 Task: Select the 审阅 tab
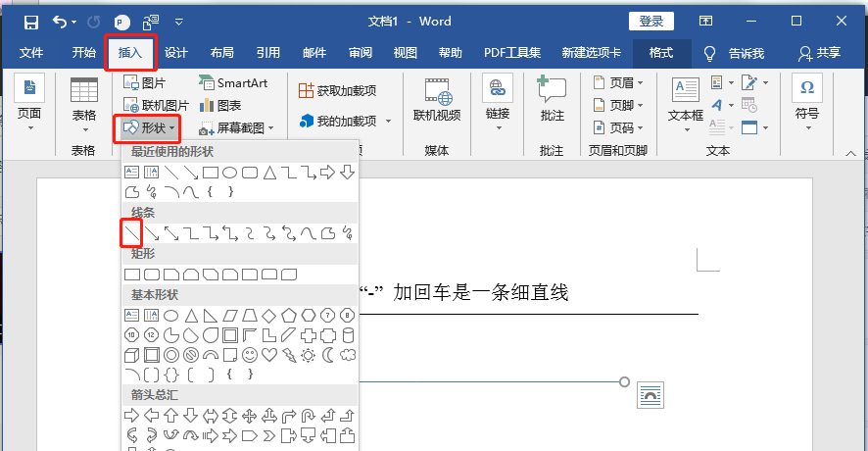361,53
